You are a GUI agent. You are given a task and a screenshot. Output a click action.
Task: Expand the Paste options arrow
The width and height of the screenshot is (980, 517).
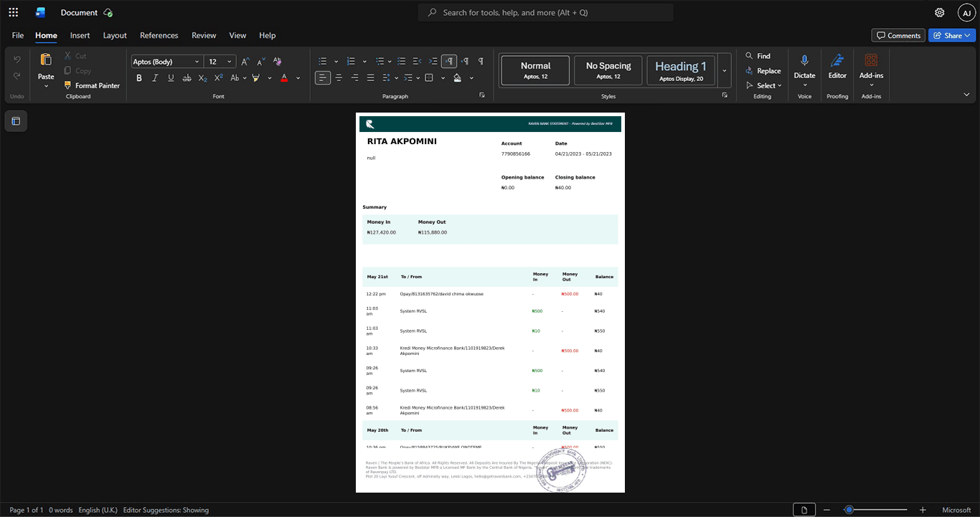tap(46, 86)
